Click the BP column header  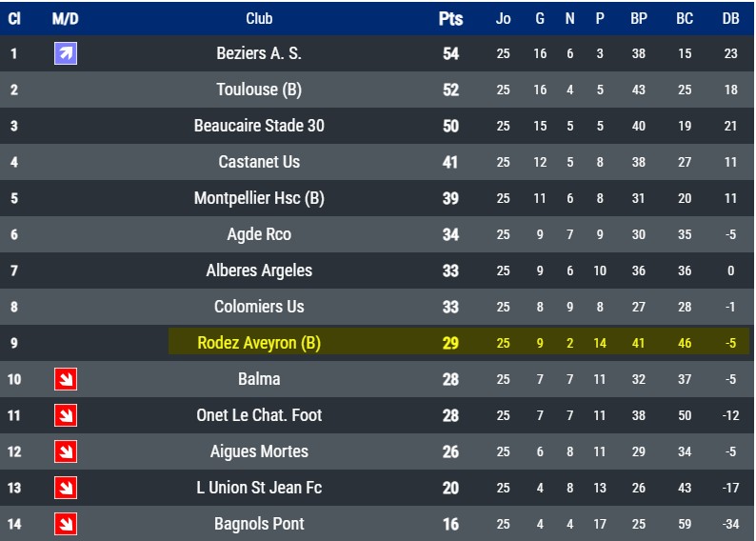pyautogui.click(x=638, y=18)
